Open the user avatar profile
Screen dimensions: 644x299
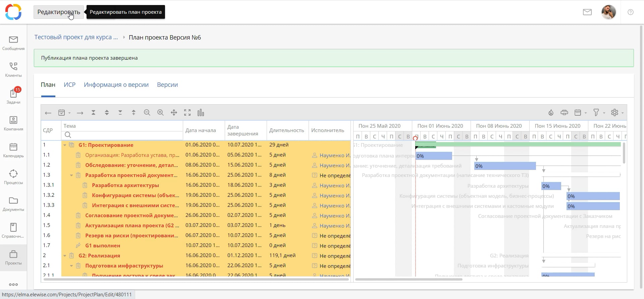click(x=609, y=12)
